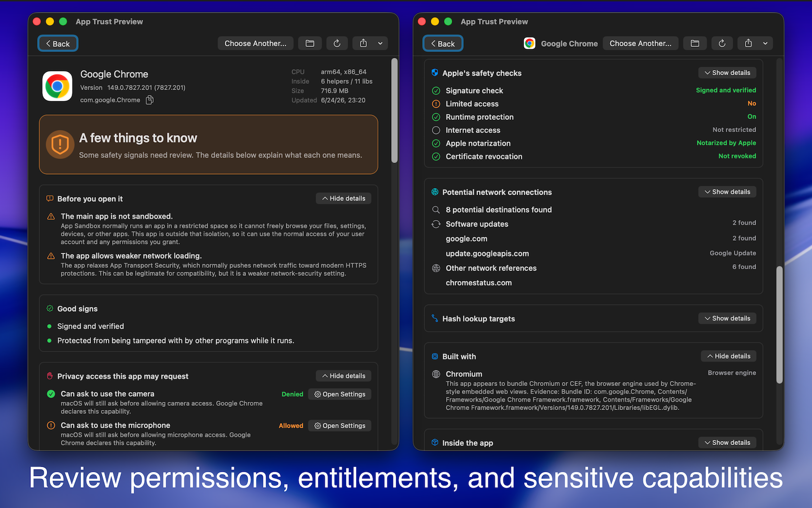This screenshot has height=508, width=812.
Task: Click the shield warning icon in the banner
Action: coord(60,144)
